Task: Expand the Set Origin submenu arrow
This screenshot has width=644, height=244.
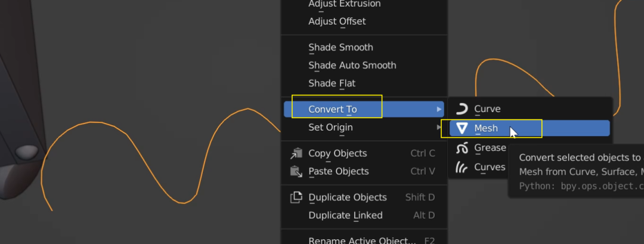Action: click(439, 127)
